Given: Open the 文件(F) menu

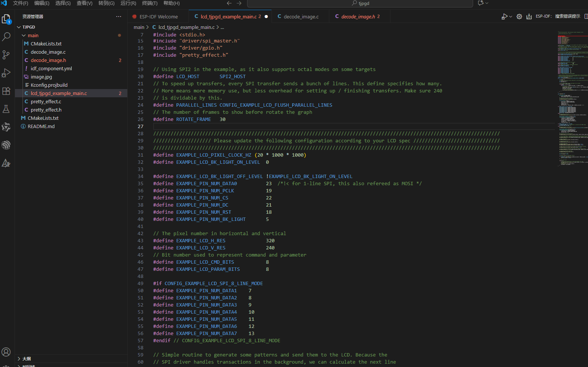Looking at the screenshot, I should [21, 3].
